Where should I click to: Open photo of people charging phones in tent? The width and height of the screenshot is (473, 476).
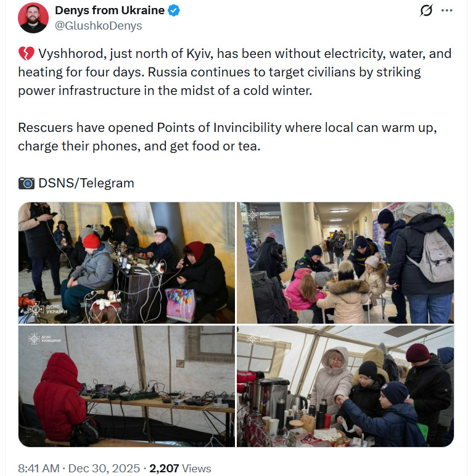click(x=126, y=263)
